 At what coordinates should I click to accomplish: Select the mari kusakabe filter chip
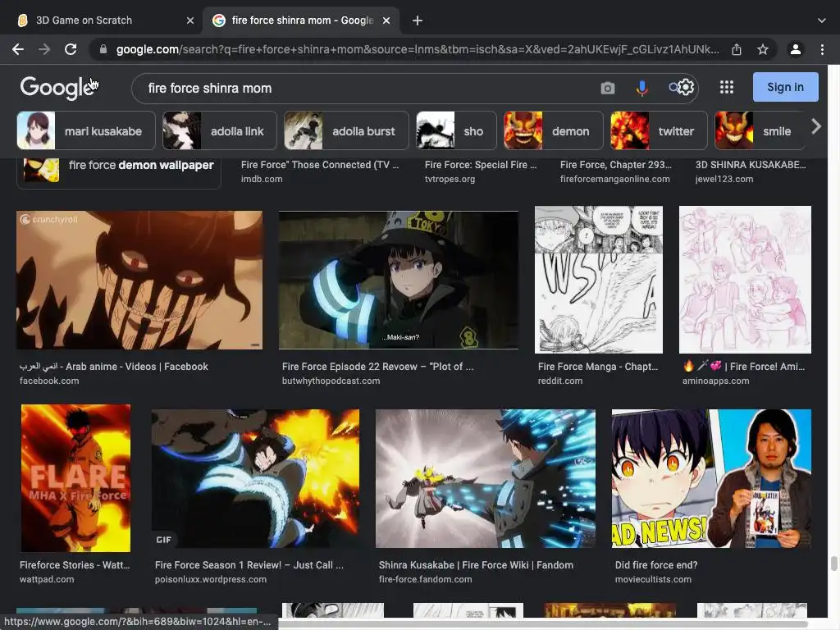85,130
